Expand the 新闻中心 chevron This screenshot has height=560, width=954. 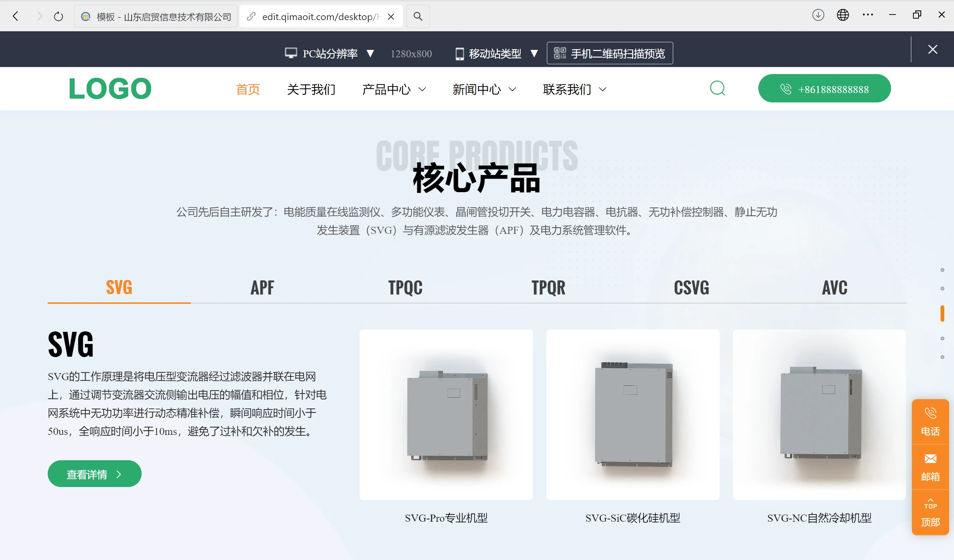pos(512,90)
